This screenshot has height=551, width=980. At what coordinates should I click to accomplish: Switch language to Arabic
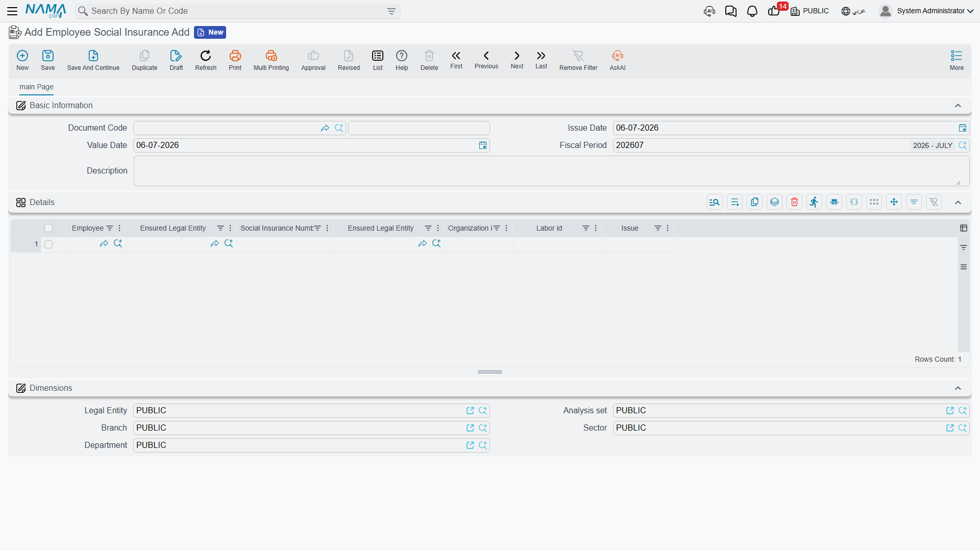tap(853, 11)
